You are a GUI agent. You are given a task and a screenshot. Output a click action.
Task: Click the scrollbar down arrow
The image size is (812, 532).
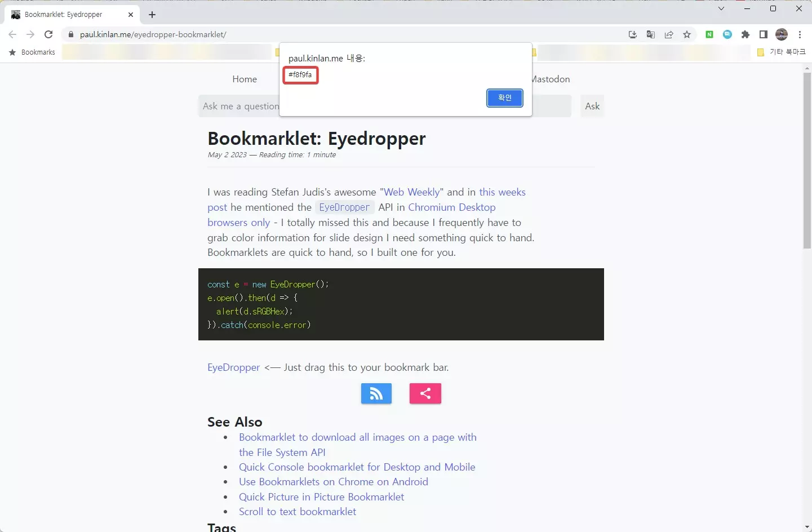[807, 527]
